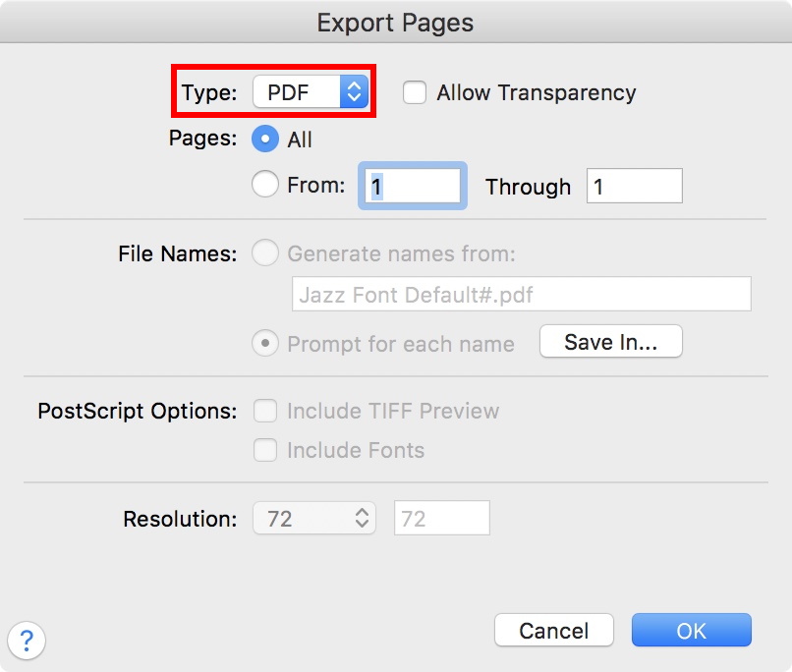Open the Resolution 72 dropdown

point(313,518)
